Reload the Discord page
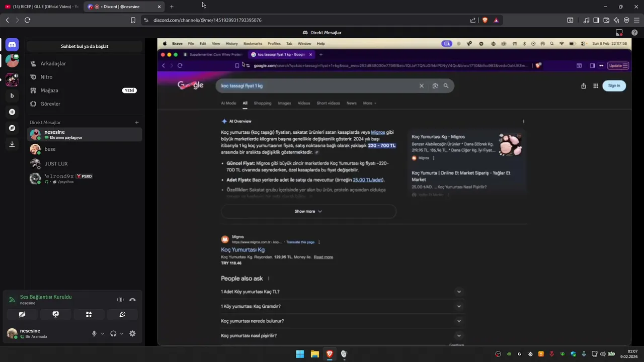The image size is (644, 362). click(x=27, y=20)
